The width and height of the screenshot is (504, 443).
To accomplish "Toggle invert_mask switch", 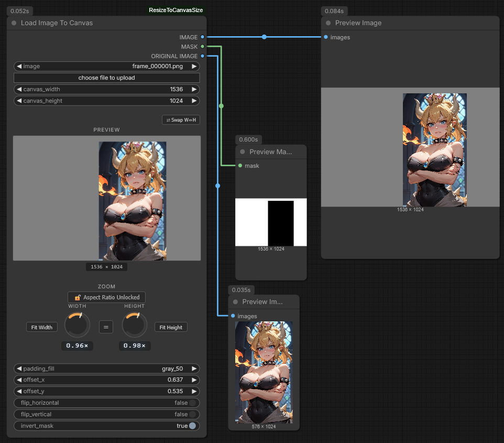I will pyautogui.click(x=192, y=426).
